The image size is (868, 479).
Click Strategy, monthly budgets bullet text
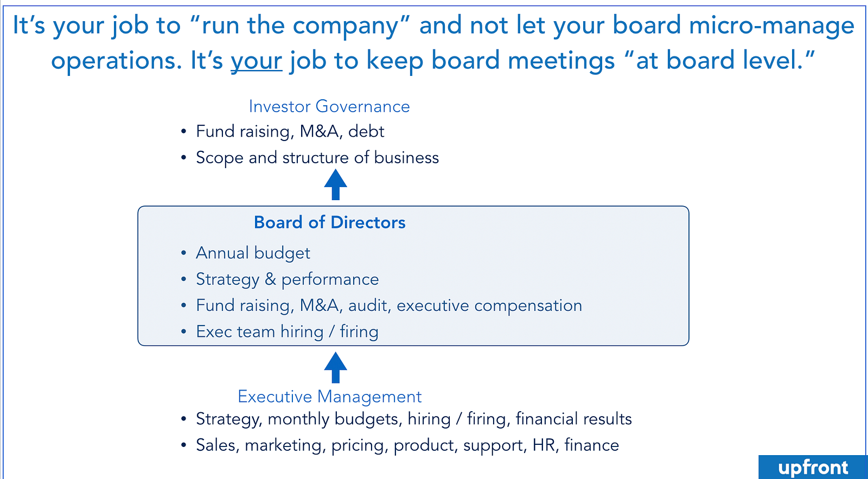413,419
